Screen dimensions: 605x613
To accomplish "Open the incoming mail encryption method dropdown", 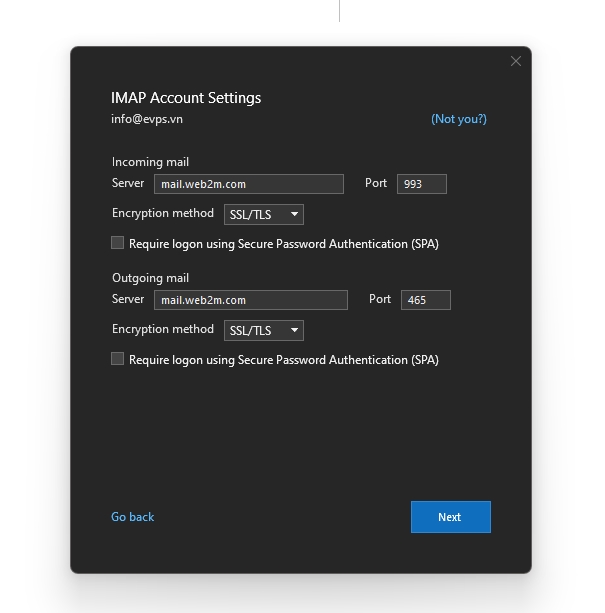I will coord(264,214).
